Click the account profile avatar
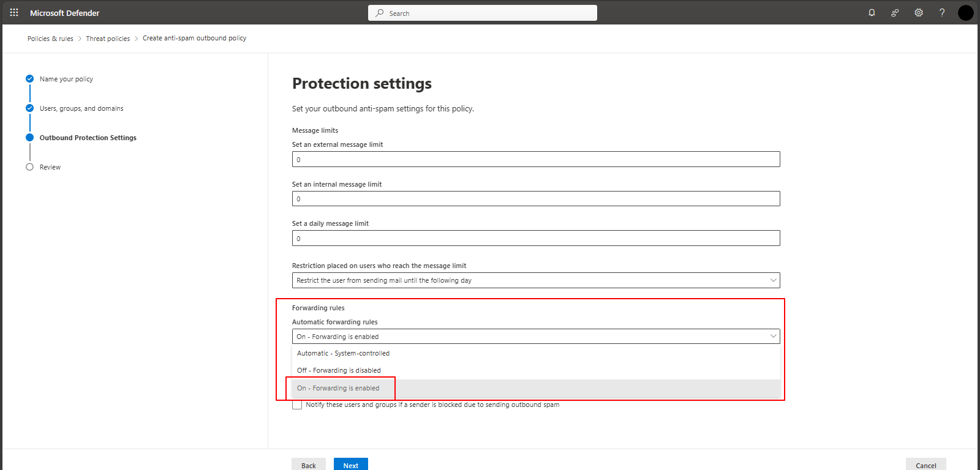 [965, 13]
